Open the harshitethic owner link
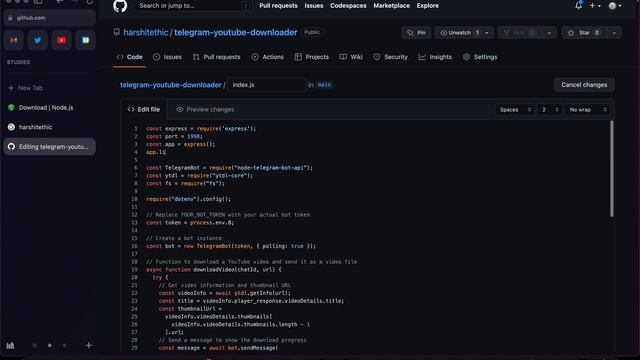 tap(146, 32)
